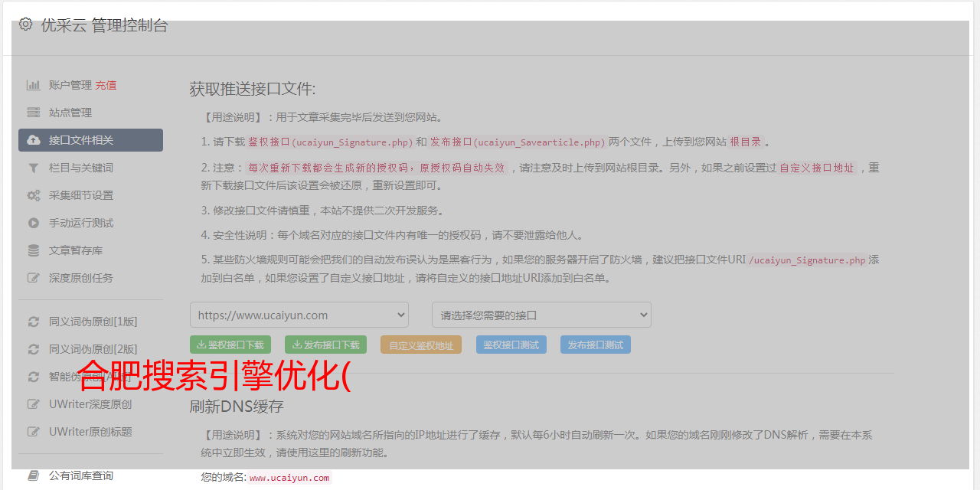This screenshot has width=980, height=490.
Task: Click the highlighted 自定义接口地址 text
Action: [817, 168]
